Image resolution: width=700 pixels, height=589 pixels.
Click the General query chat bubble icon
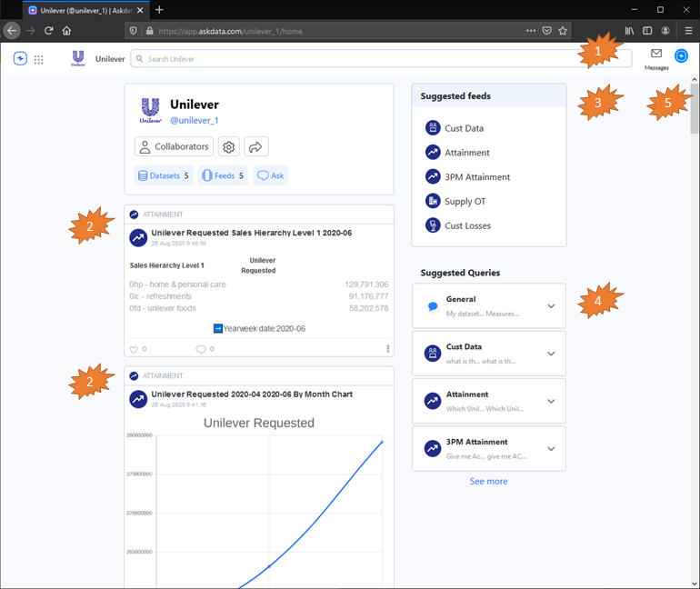coord(433,306)
